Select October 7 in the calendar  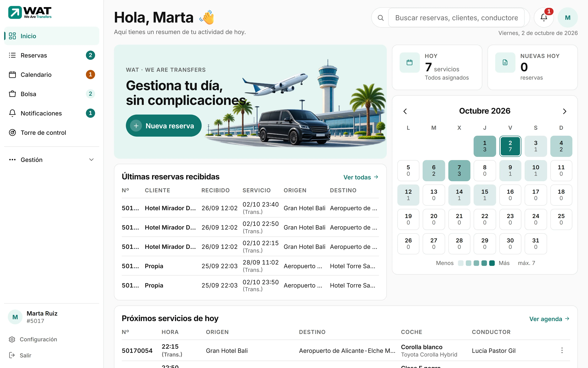(459, 170)
